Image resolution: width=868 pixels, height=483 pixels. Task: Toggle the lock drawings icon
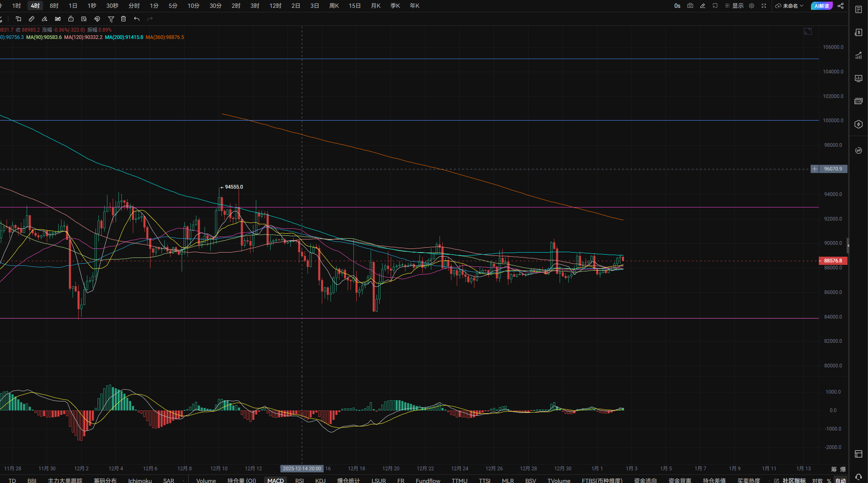coord(71,19)
